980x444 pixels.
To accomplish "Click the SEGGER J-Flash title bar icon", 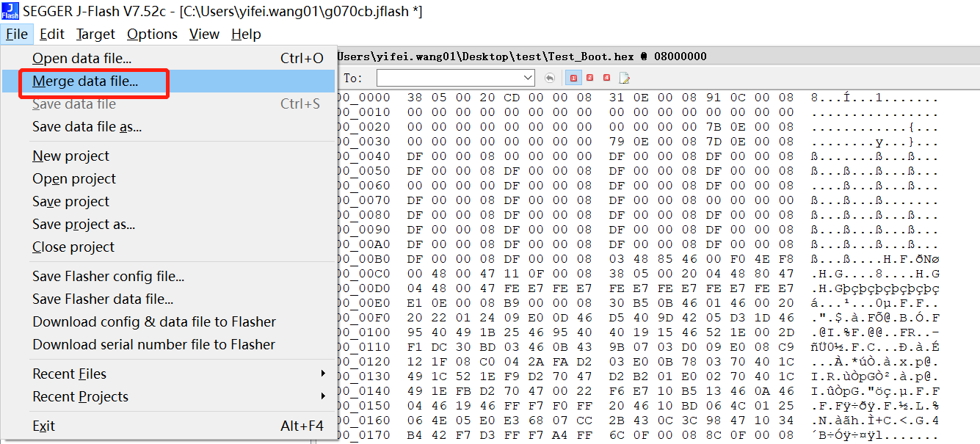I will 10,11.
